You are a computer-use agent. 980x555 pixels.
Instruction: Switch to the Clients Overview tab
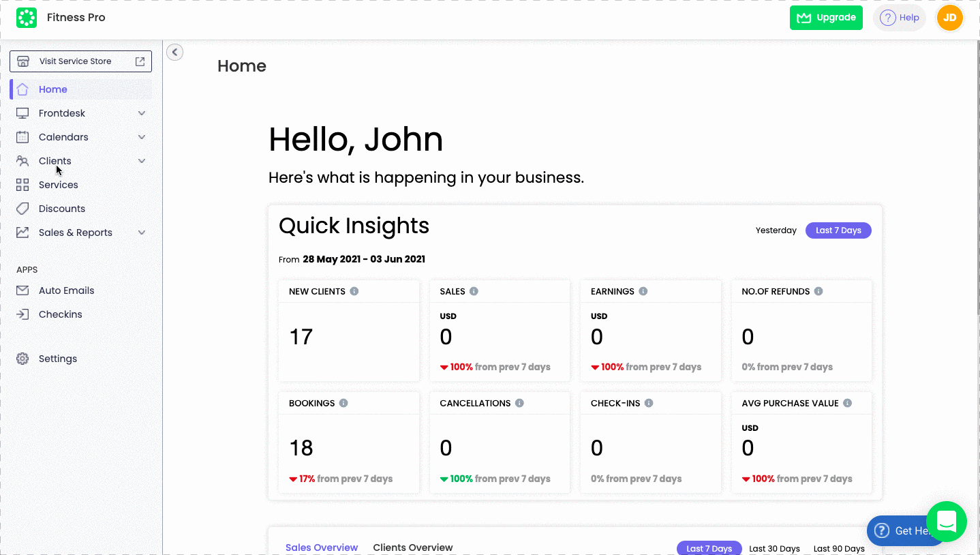pyautogui.click(x=412, y=547)
